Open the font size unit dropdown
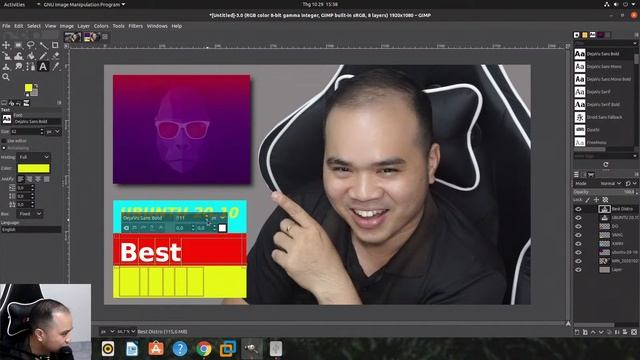 53,132
